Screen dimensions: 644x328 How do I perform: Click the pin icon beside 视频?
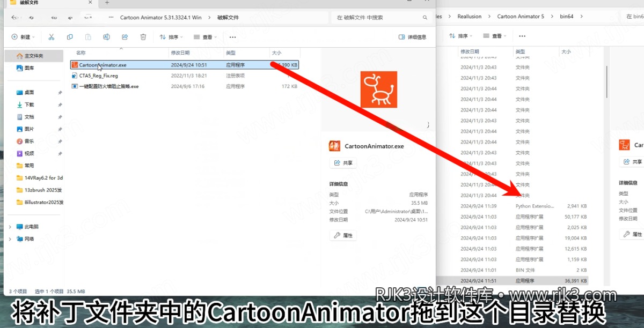[x=60, y=153]
